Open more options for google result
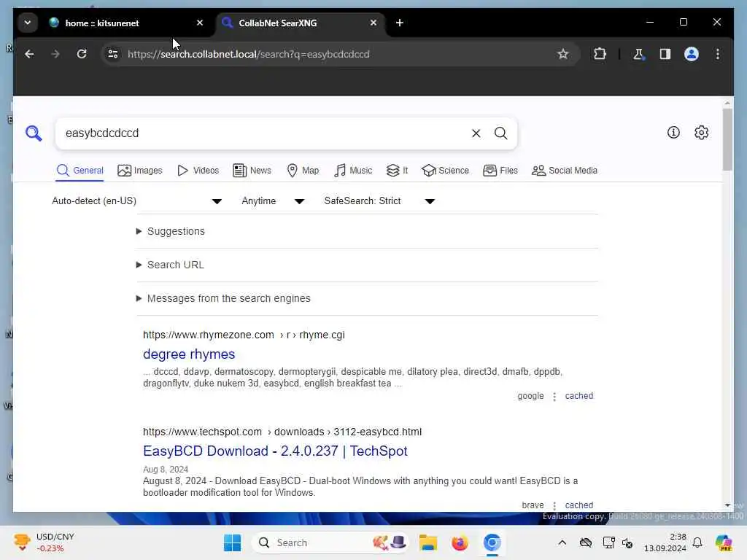This screenshot has height=560, width=747. click(x=554, y=396)
